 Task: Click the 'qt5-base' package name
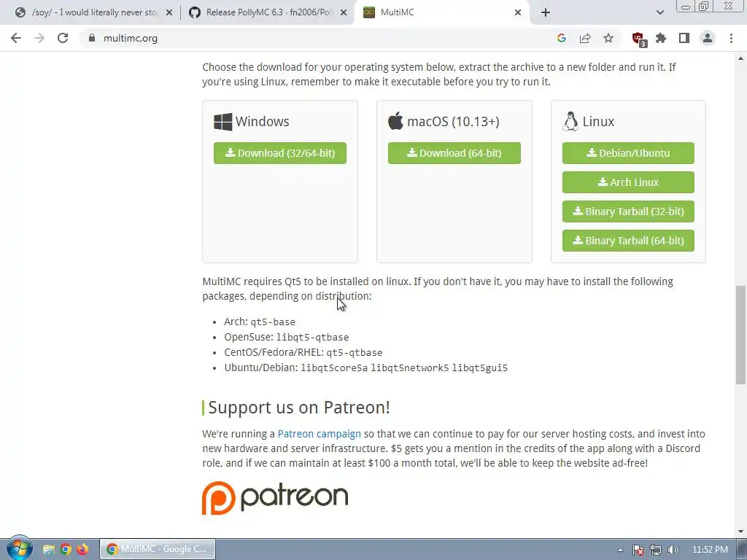coord(273,322)
